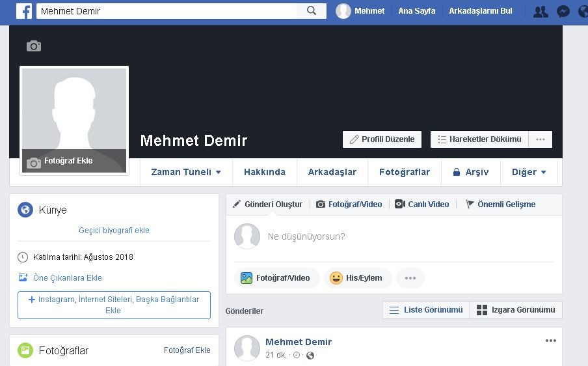Open the Arşiv tab
The height and width of the screenshot is (366, 588).
(x=471, y=172)
